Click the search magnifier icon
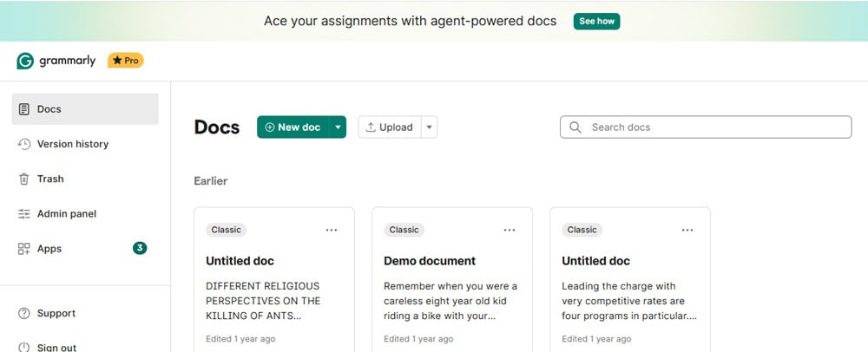Image resolution: width=868 pixels, height=352 pixels. (575, 127)
